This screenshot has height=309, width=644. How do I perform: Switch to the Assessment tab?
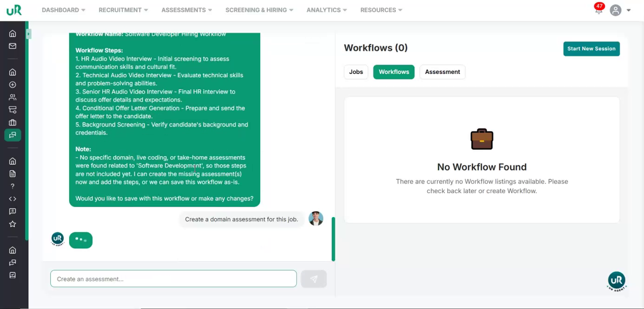point(442,72)
